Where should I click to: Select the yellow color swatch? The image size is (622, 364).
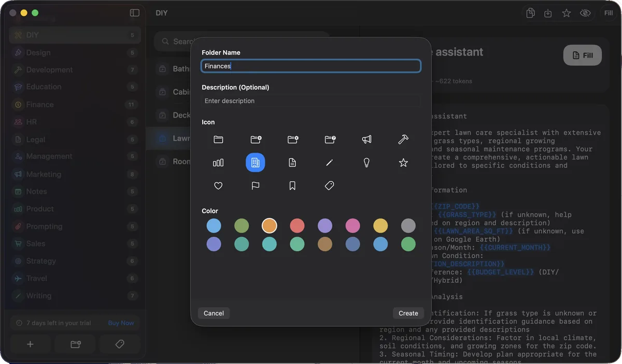click(380, 225)
